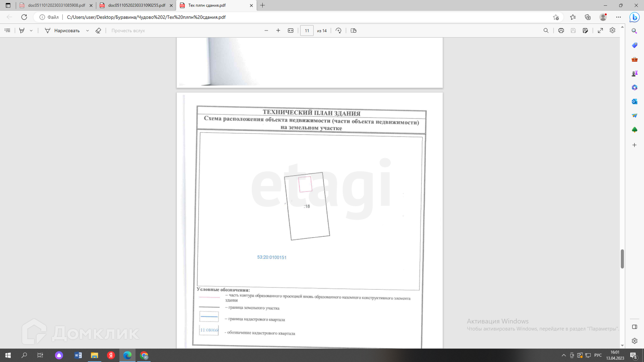
Task: Switch to doc05110120230331085908.pdf tab
Action: click(56, 5)
